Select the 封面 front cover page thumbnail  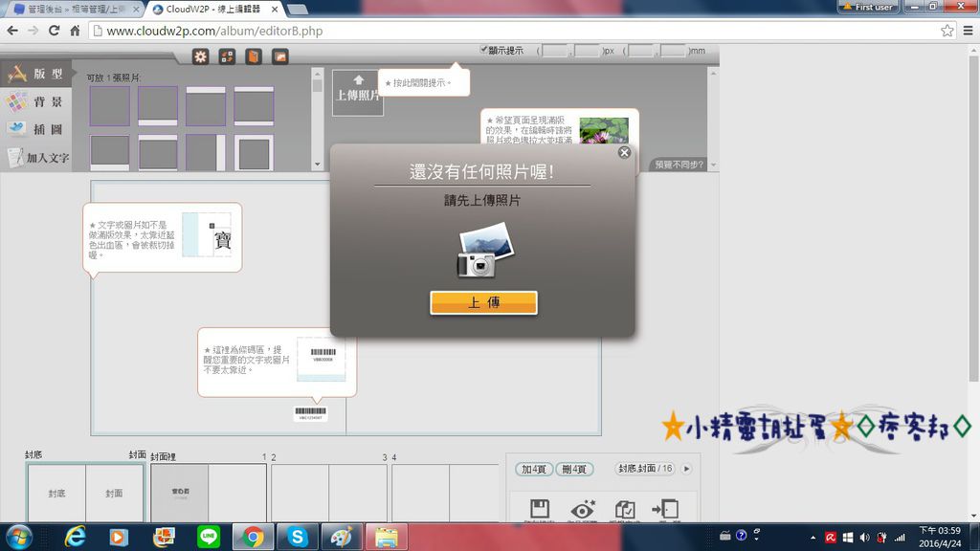[114, 493]
